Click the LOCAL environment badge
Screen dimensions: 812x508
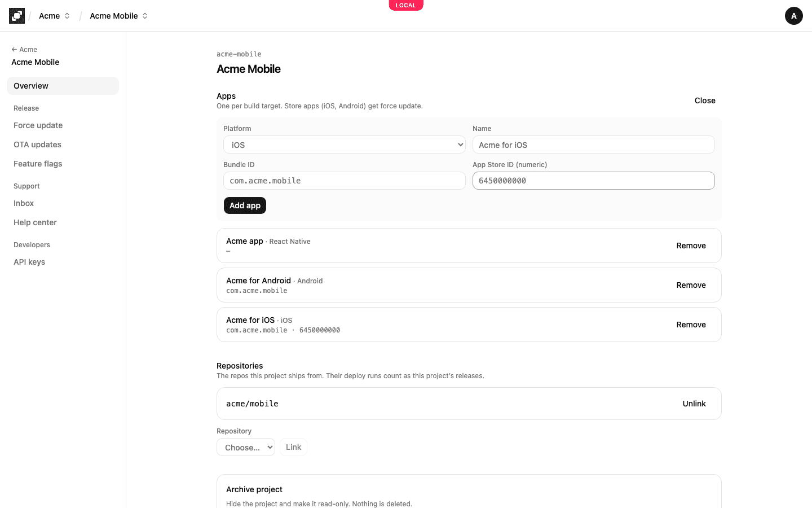(405, 5)
